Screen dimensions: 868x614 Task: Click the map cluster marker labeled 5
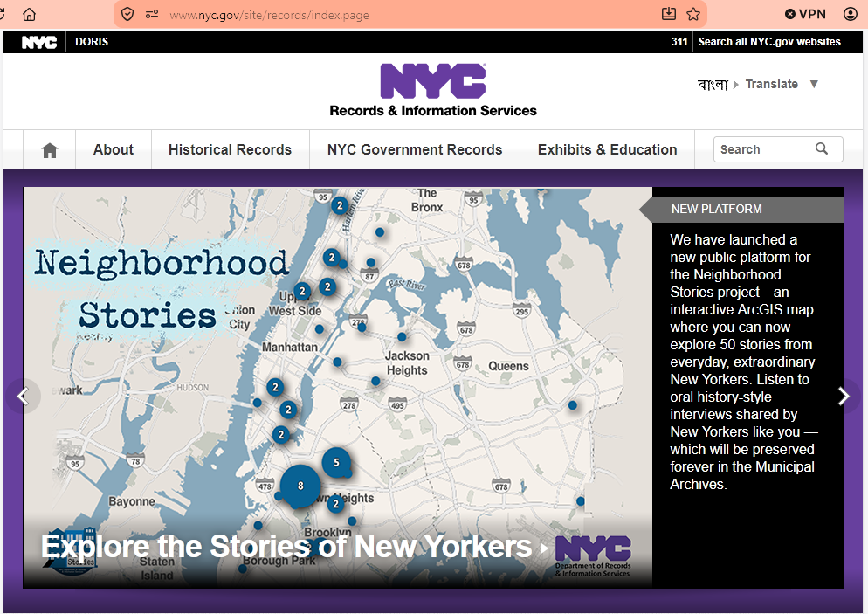click(x=336, y=462)
